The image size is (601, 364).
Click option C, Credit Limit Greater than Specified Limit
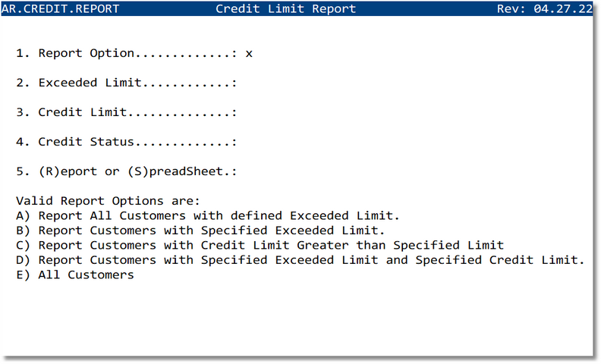pos(260,245)
